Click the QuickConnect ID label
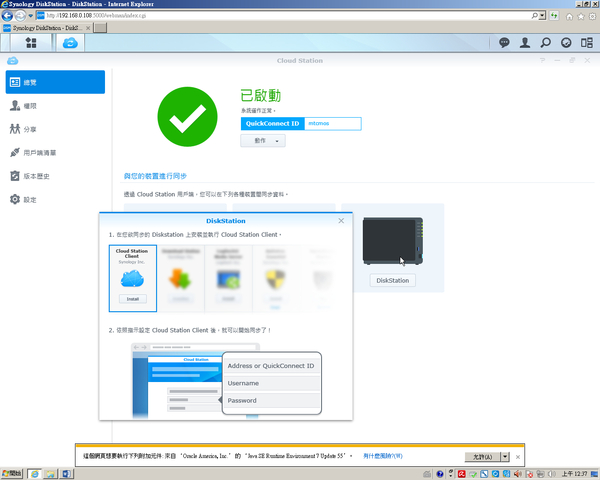Image resolution: width=600 pixels, height=480 pixels. (272, 124)
